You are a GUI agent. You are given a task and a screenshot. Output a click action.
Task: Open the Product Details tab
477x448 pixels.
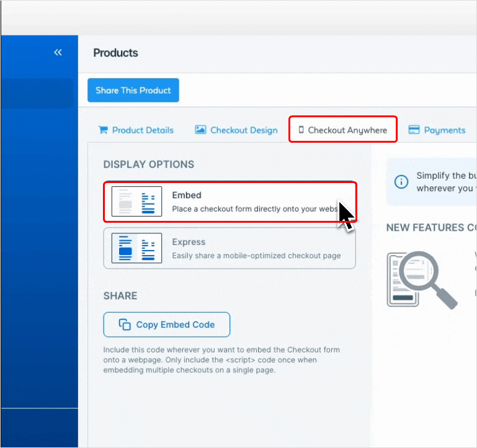[143, 130]
